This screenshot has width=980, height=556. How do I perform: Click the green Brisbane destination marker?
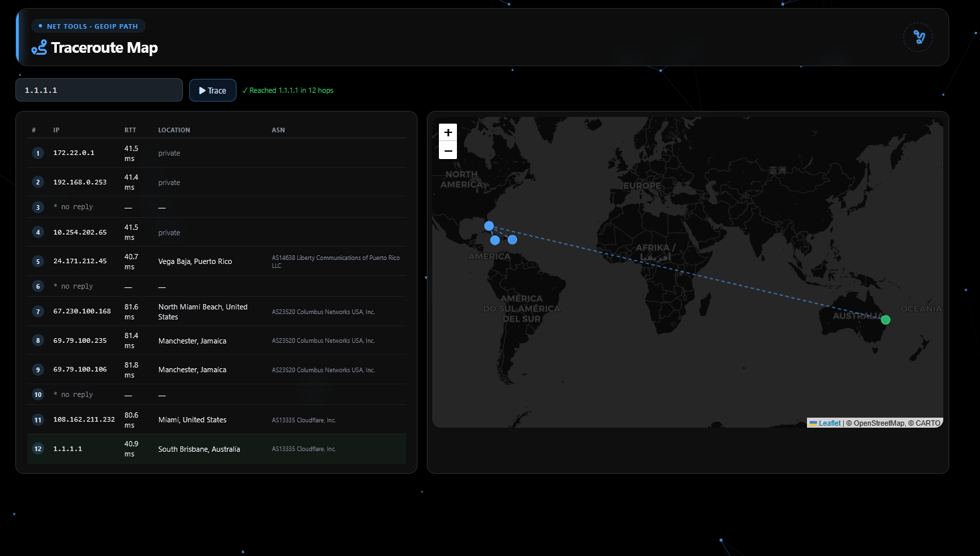tap(886, 320)
